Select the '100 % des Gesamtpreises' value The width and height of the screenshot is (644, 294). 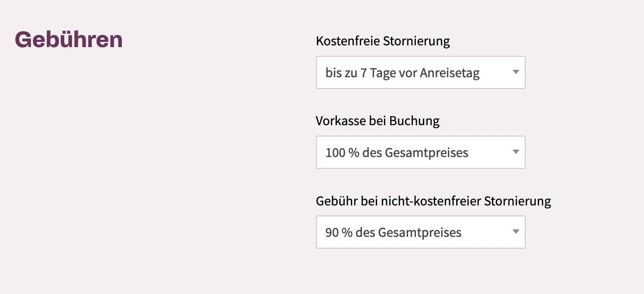coord(397,153)
